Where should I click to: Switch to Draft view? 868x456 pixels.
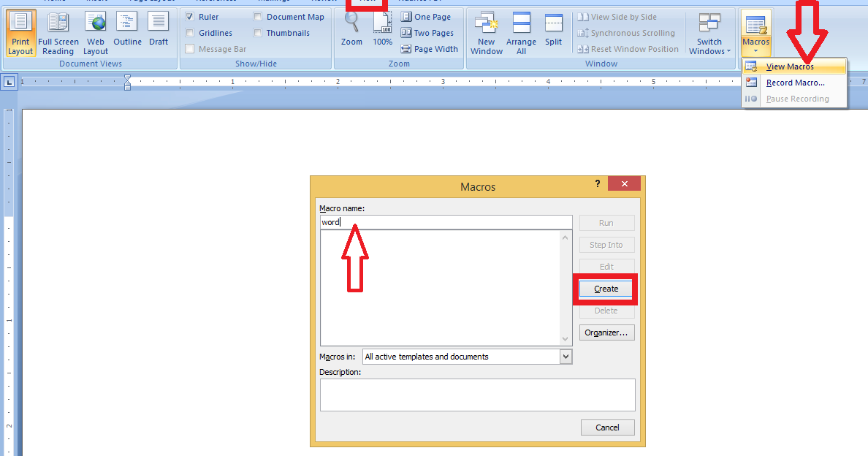(x=158, y=32)
